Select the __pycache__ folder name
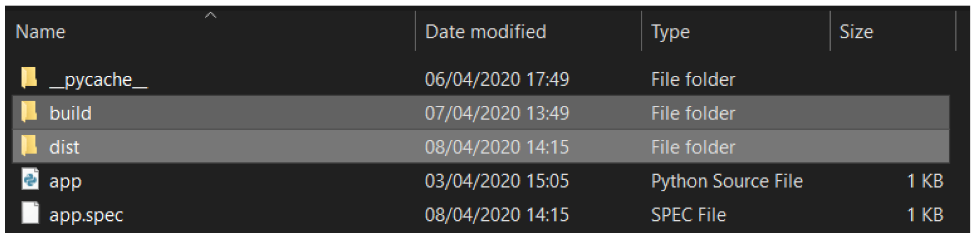Image resolution: width=980 pixels, height=241 pixels. point(98,80)
